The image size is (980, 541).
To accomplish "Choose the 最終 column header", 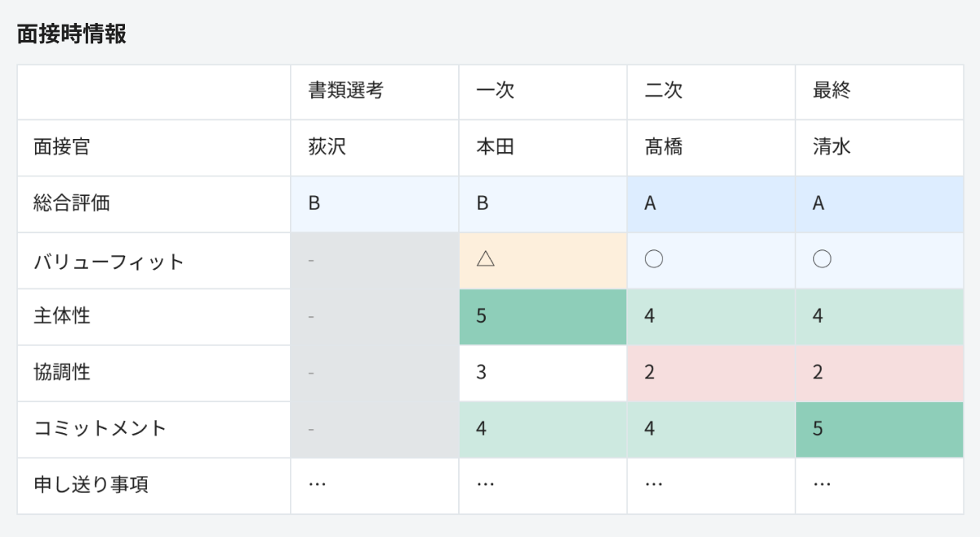I will [831, 91].
